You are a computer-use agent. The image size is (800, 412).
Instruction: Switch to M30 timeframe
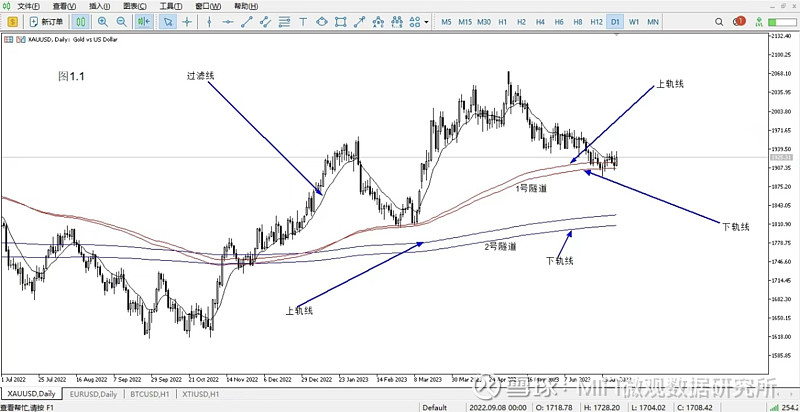pos(484,22)
